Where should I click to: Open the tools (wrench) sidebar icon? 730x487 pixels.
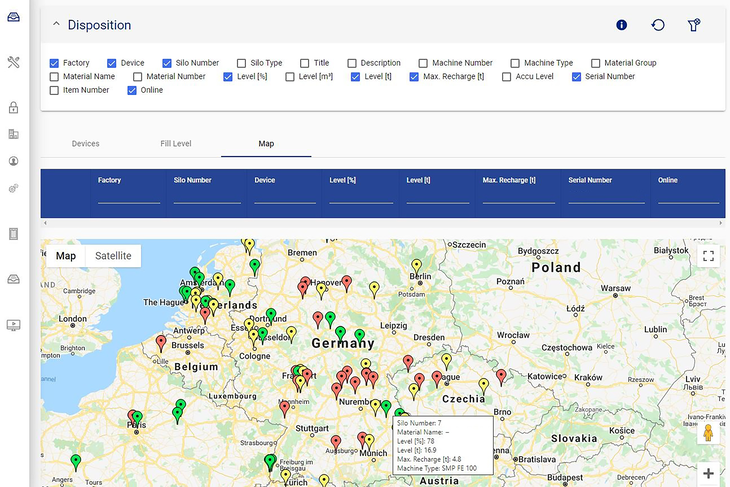pyautogui.click(x=14, y=62)
